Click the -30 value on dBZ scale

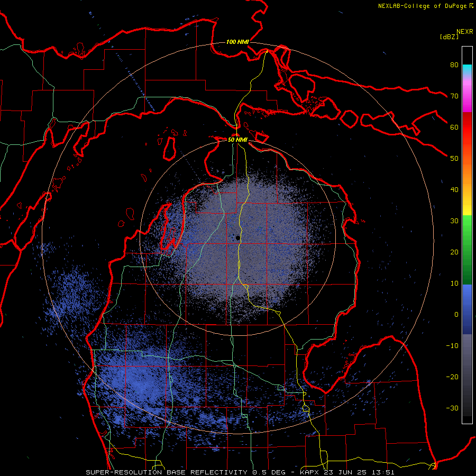pyautogui.click(x=452, y=408)
